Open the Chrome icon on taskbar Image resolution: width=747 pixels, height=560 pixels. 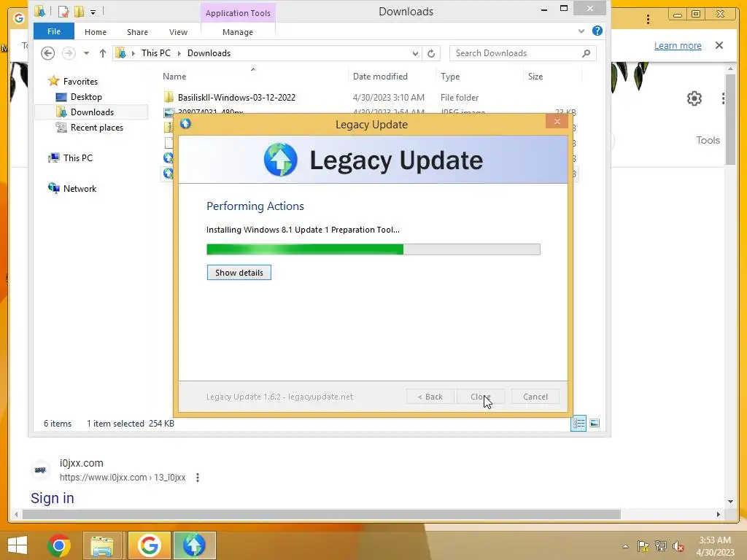[x=58, y=545]
